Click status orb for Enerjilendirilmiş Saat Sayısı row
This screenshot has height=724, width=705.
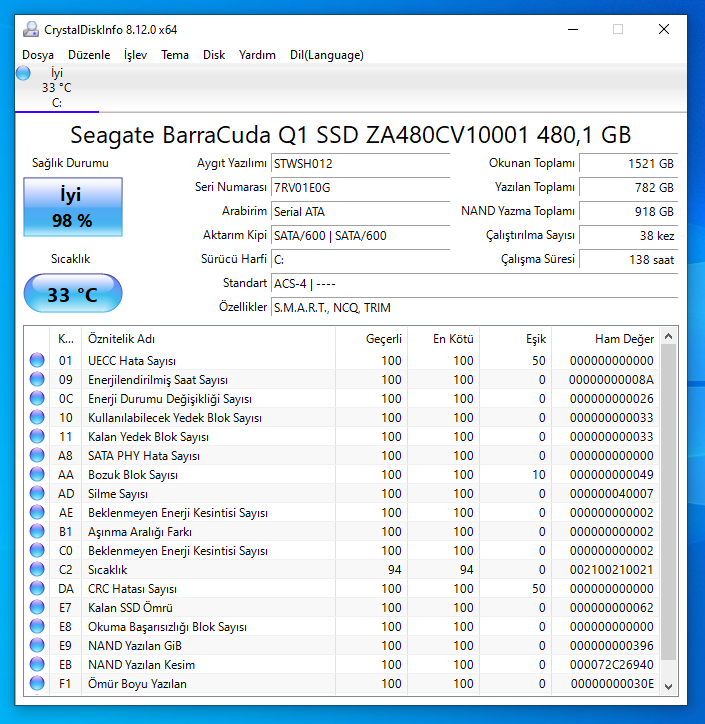[37, 379]
